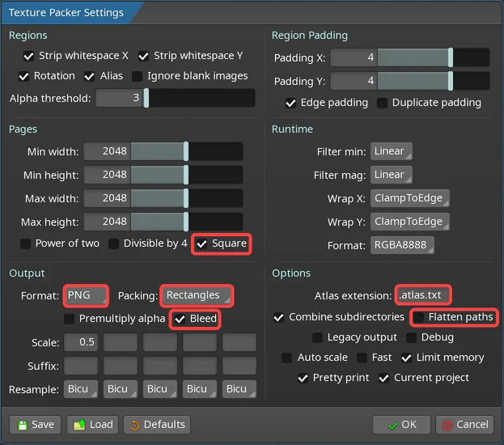Click the first Scale field showing 0.5

(80, 342)
